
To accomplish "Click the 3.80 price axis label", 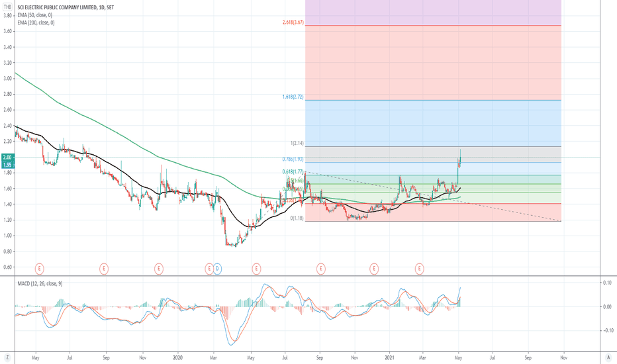I will click(x=7, y=15).
